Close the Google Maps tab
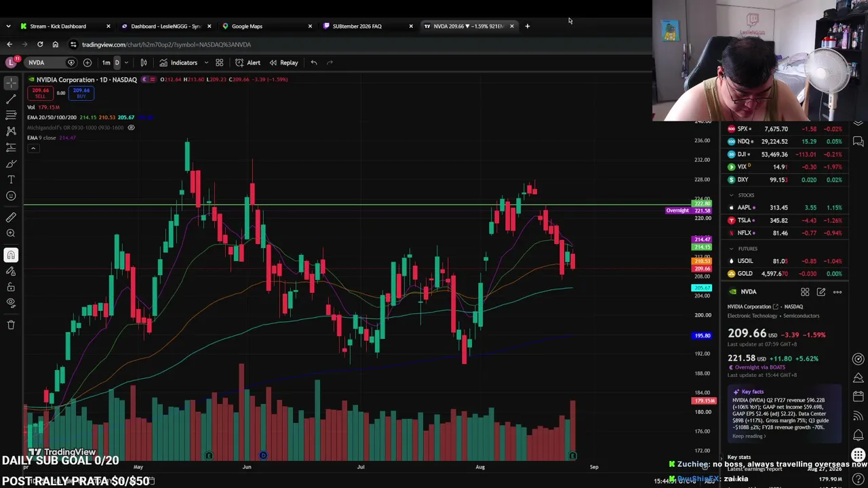Viewport: 868px width, 488px height. tap(310, 26)
